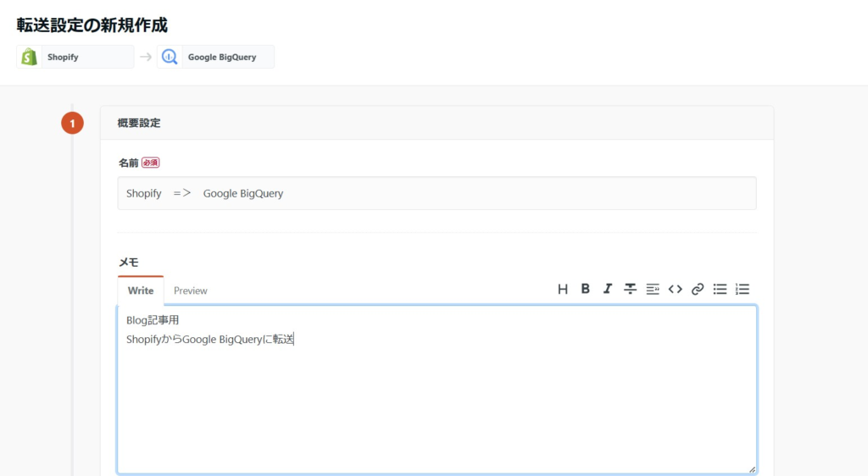The width and height of the screenshot is (868, 476).
Task: Create a bulleted list in the memo
Action: [720, 289]
